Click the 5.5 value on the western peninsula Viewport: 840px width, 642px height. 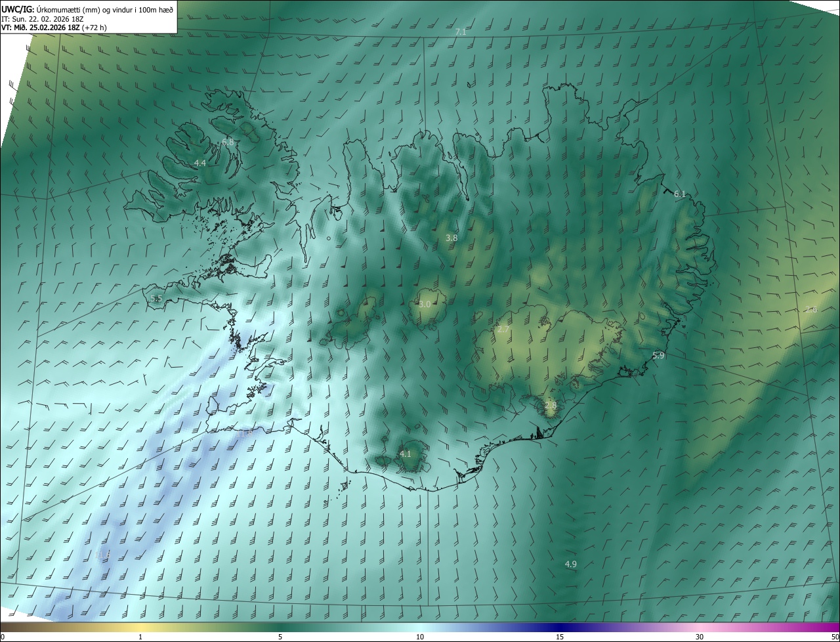tap(156, 299)
